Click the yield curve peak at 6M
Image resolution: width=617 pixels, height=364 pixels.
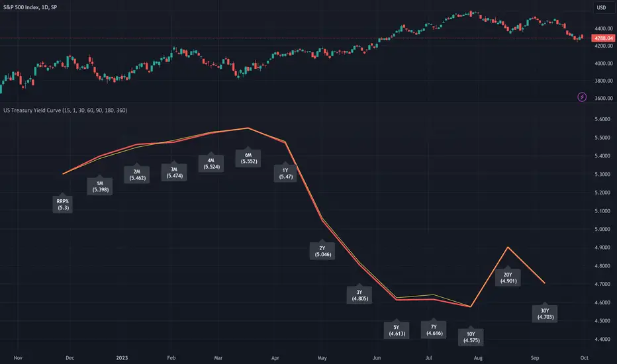tap(248, 128)
